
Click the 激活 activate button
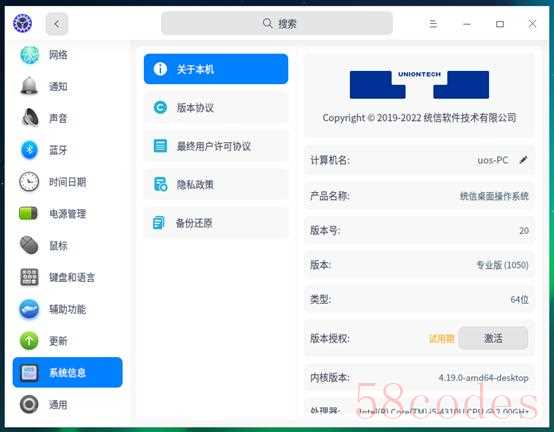(493, 338)
